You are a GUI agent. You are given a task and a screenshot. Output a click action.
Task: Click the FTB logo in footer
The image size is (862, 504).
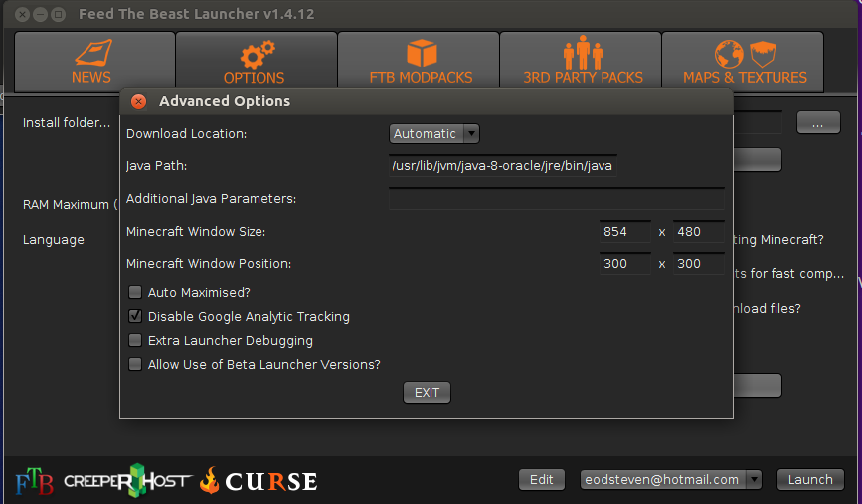(33, 481)
